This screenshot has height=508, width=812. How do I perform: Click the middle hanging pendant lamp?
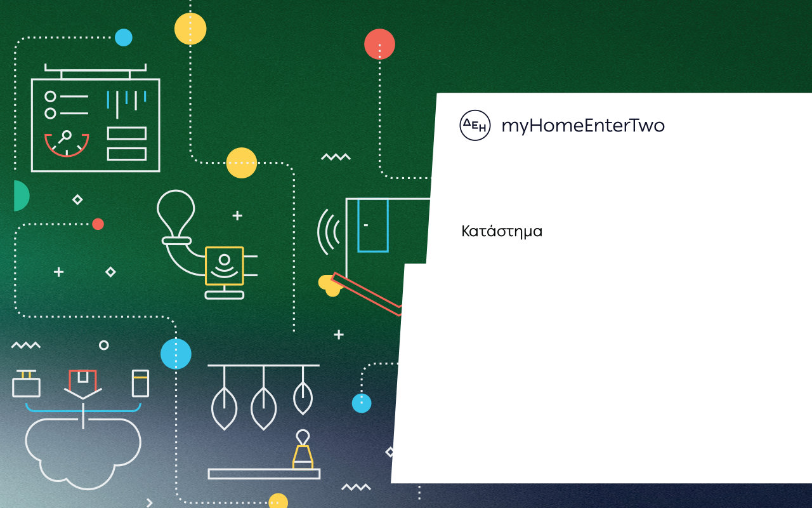click(x=263, y=407)
